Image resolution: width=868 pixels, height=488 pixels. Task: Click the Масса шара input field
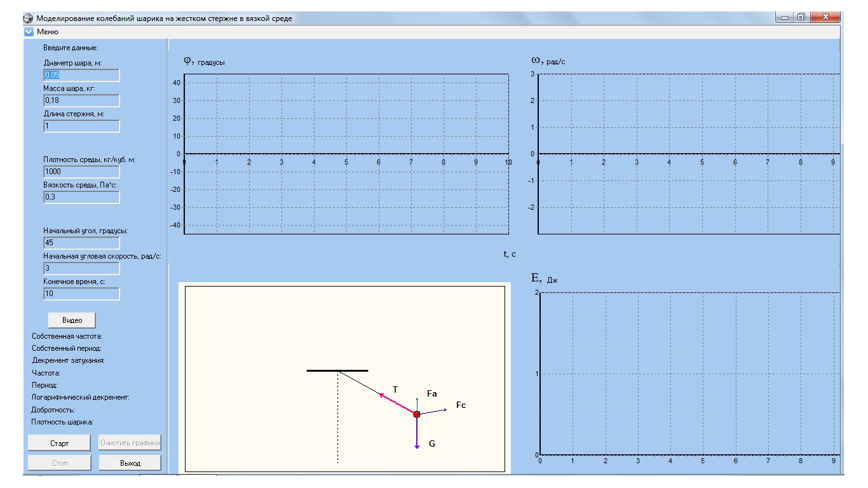pos(81,100)
